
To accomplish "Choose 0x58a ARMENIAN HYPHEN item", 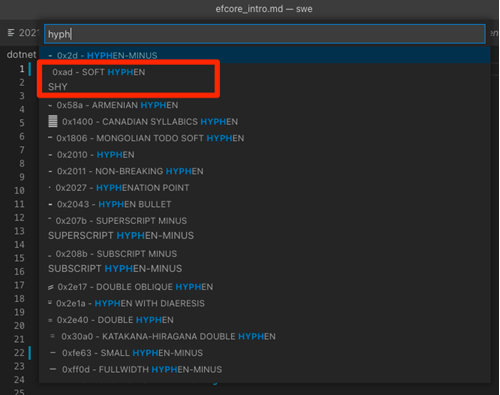I will 265,105.
